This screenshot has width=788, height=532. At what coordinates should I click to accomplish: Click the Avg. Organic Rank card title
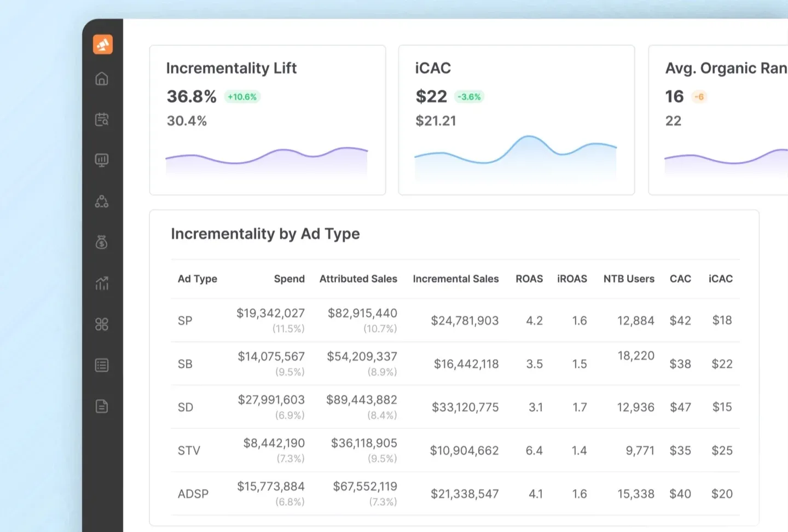coord(726,68)
